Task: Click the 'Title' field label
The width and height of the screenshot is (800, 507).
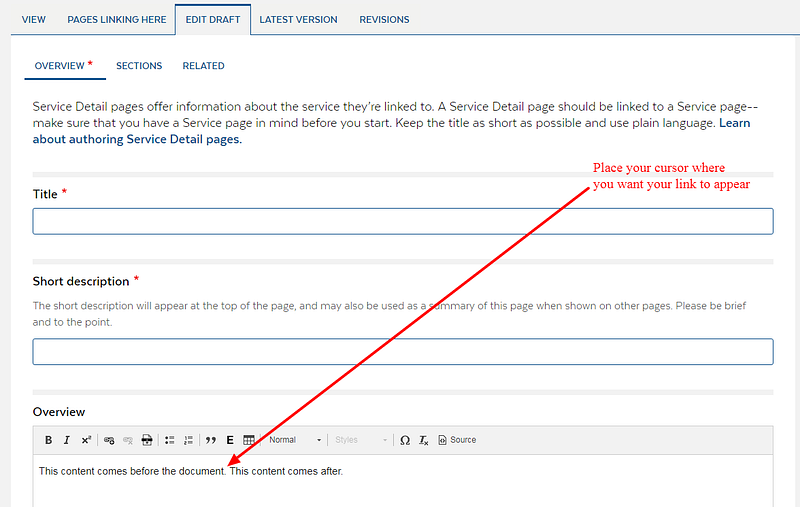Action: [x=45, y=194]
